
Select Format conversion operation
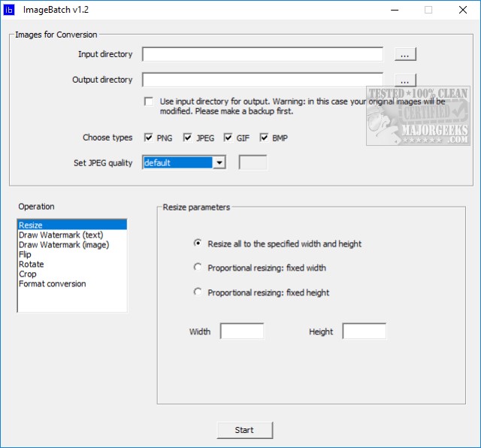[x=72, y=284]
